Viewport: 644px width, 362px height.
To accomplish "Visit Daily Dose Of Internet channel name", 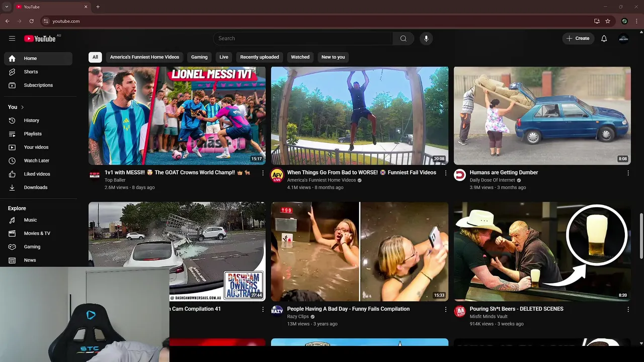I will [492, 180].
